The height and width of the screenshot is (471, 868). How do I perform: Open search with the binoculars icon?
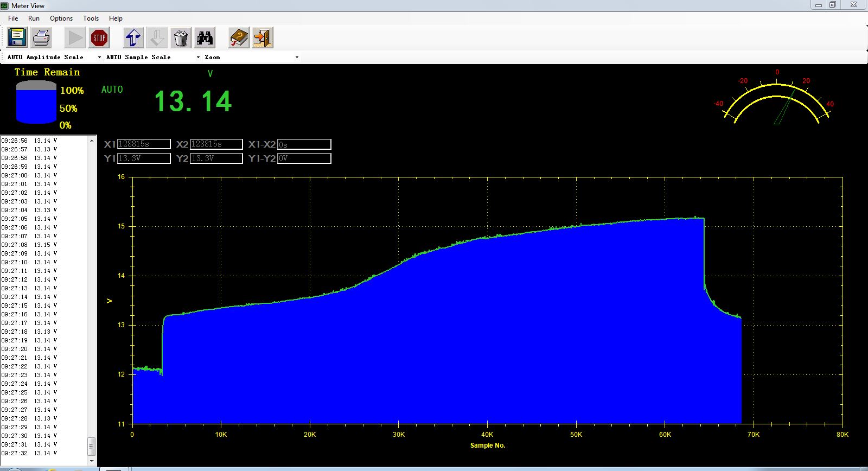(205, 38)
